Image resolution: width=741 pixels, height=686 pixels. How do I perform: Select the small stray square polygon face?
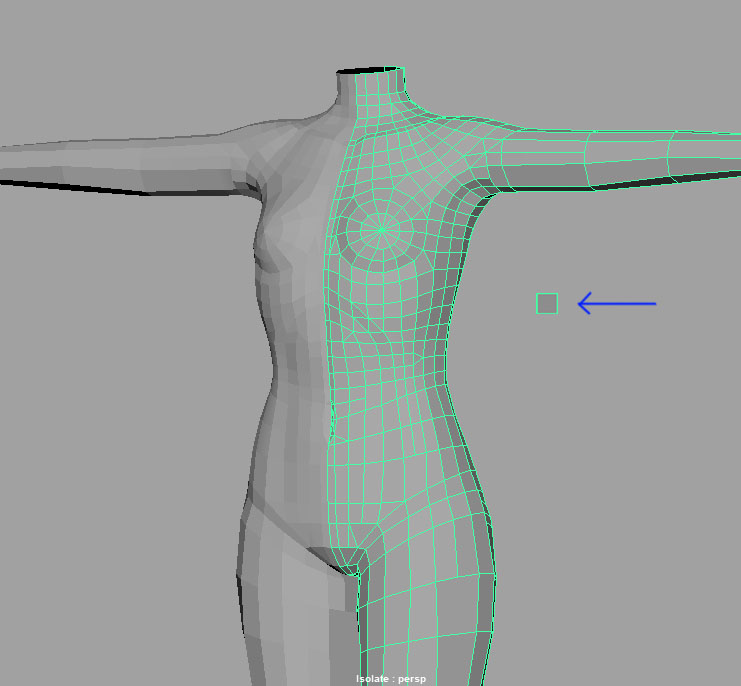[547, 303]
